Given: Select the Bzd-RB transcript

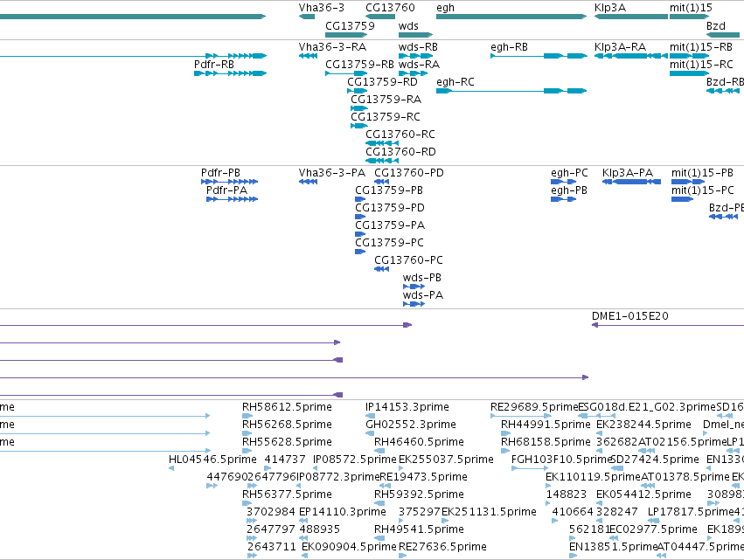Looking at the screenshot, I should 723,91.
